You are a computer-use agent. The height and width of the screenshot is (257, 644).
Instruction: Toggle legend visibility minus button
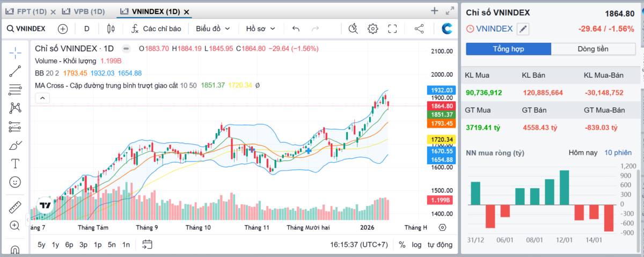126,48
